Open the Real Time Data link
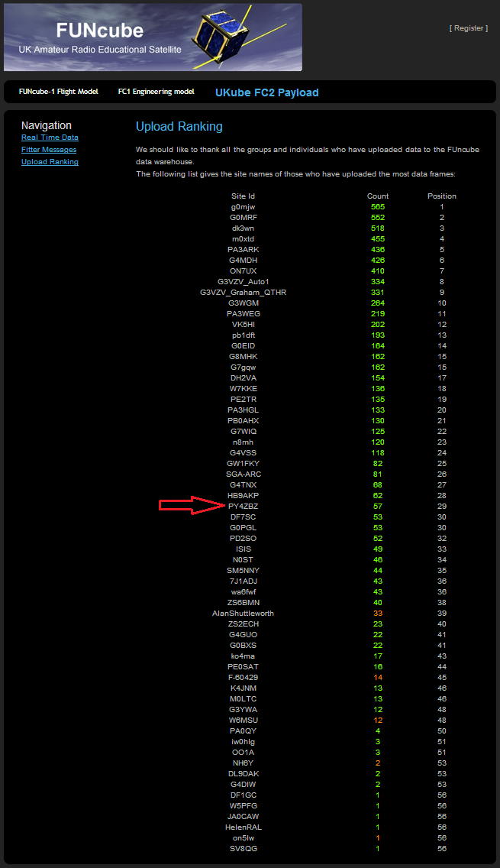The image size is (500, 868). 50,138
